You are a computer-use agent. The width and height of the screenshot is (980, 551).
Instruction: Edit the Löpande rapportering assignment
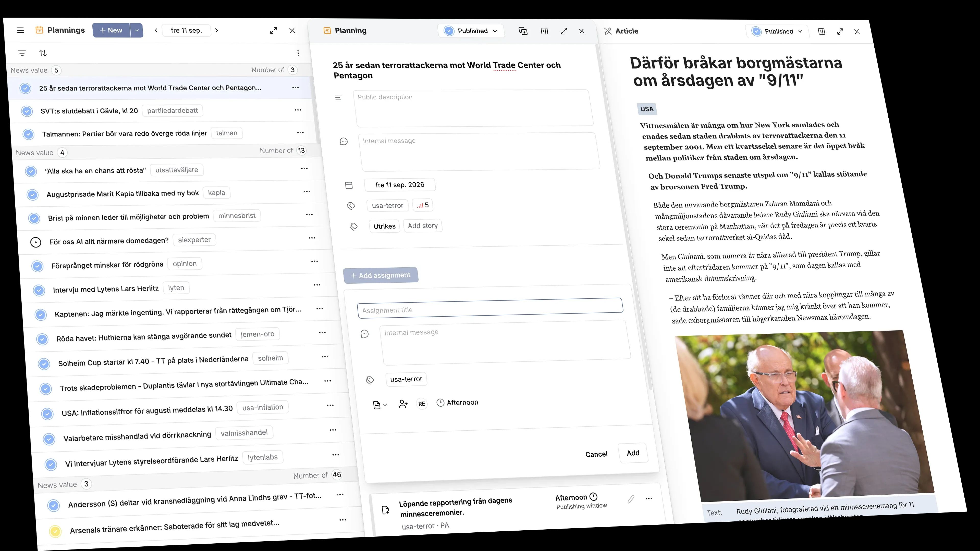(631, 499)
